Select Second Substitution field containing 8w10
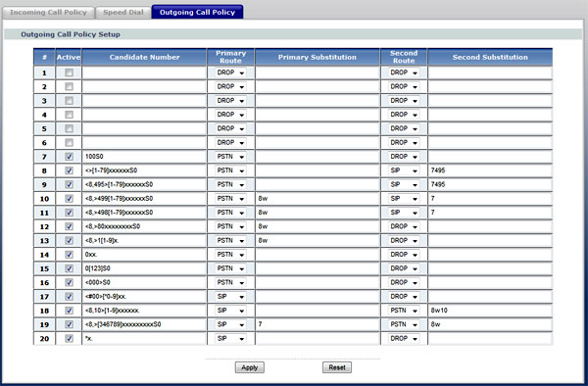The image size is (588, 386). click(x=490, y=311)
